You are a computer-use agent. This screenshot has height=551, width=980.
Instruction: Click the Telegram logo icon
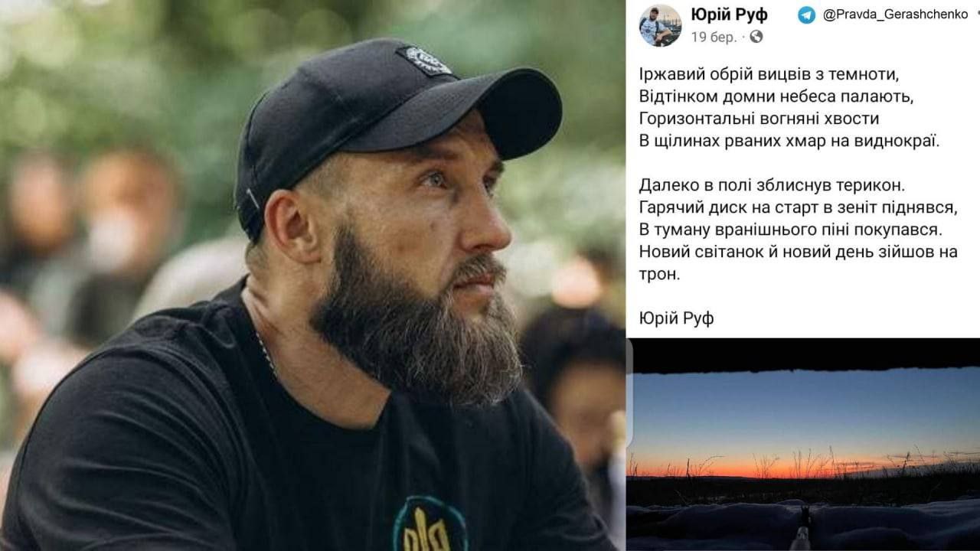click(x=807, y=15)
